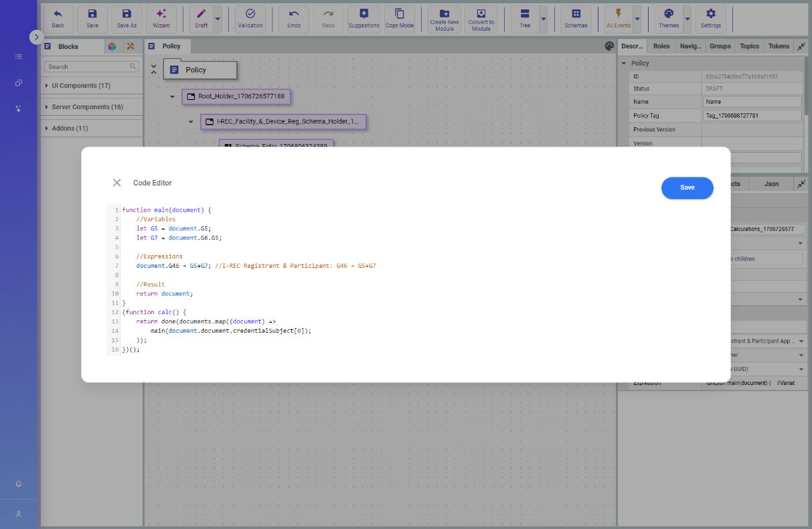Open policy Settings gear
Screen dimensions: 812x529
[x=711, y=19]
